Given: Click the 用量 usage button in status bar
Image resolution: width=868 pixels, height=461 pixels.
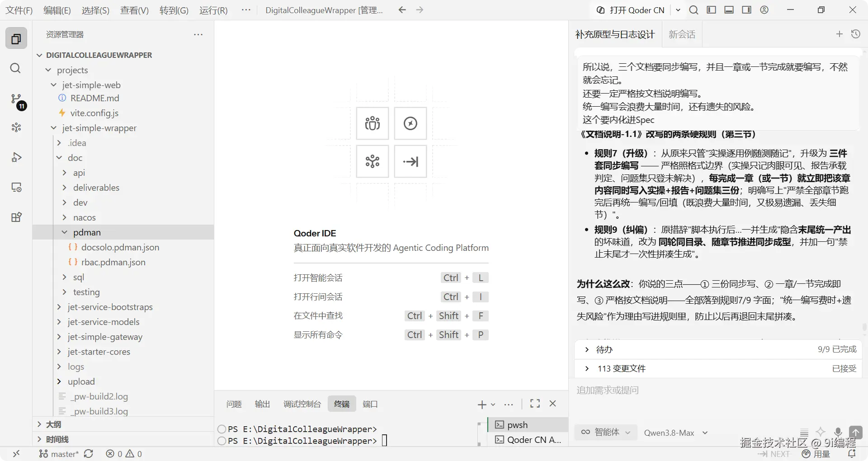Looking at the screenshot, I should point(816,454).
